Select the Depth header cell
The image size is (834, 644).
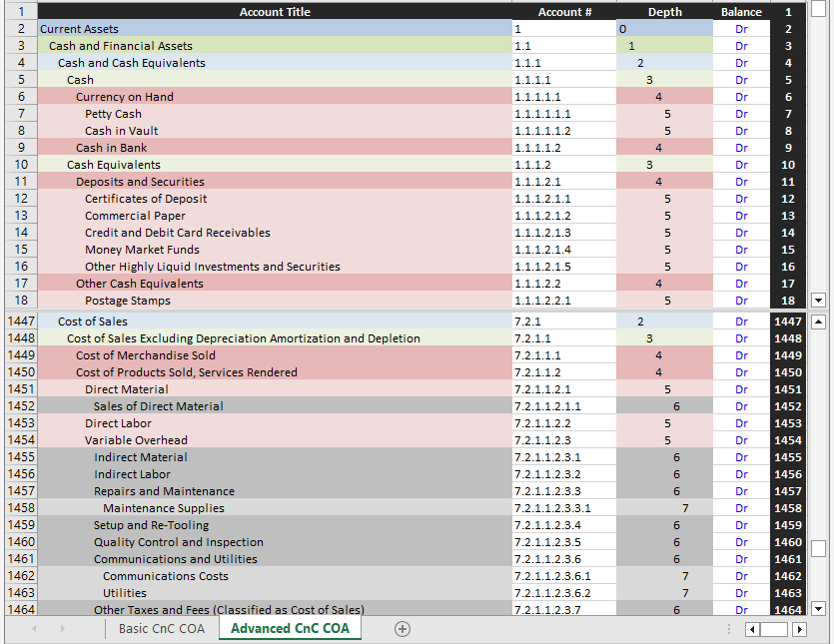click(665, 12)
